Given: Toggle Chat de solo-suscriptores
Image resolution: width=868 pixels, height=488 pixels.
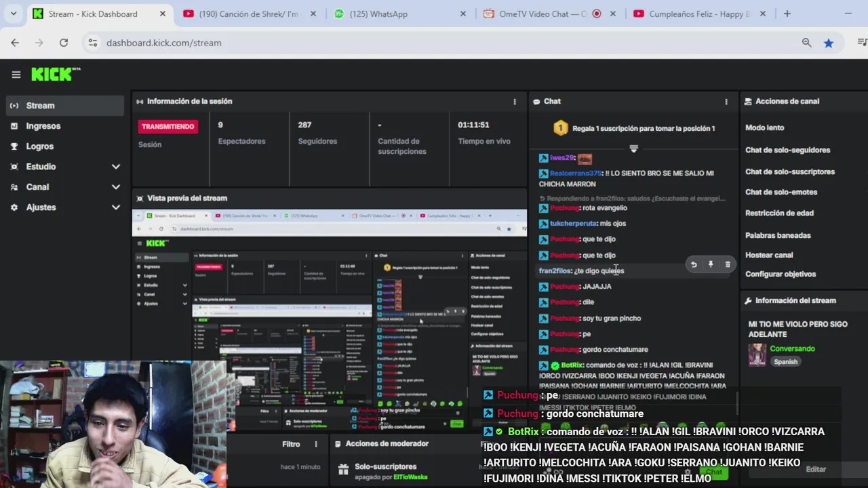Looking at the screenshot, I should tap(790, 171).
